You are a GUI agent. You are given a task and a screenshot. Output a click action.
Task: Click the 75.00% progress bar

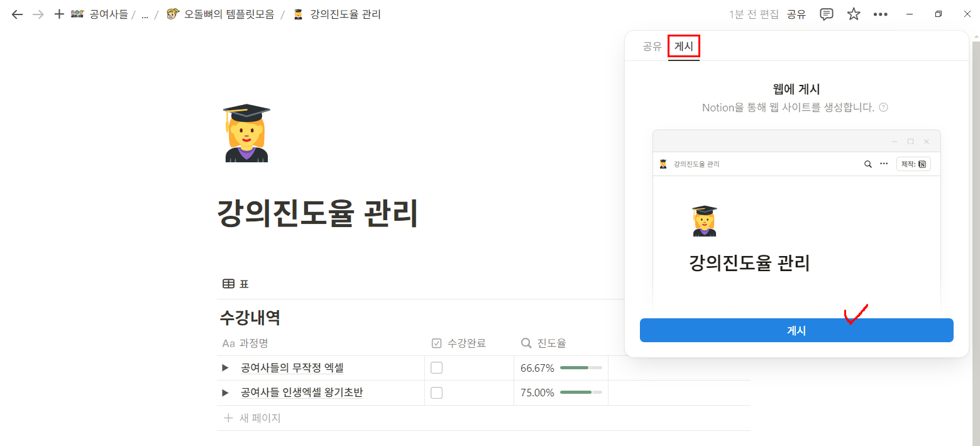[580, 393]
